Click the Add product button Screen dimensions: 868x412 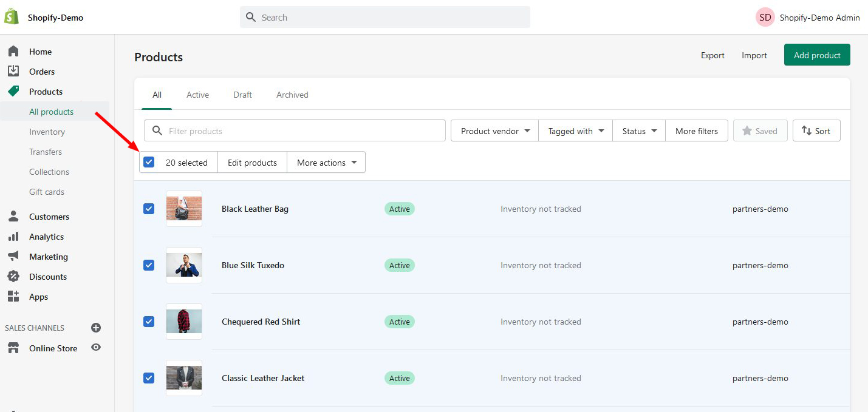click(x=817, y=55)
